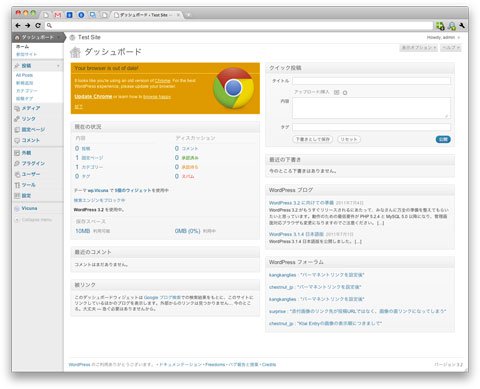Open the Google ブログ検索 link in 被リンク
This screenshot has width=480, height=389.
coord(162,297)
